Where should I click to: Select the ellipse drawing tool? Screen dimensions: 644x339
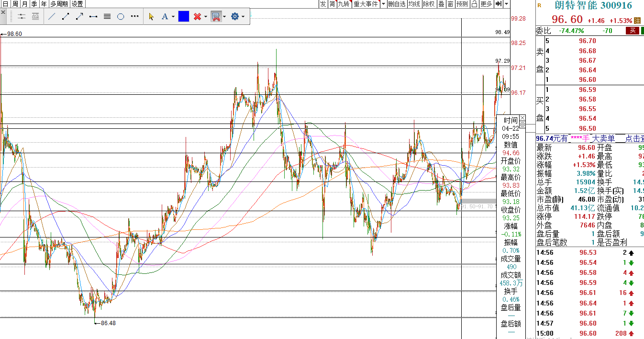tap(121, 16)
